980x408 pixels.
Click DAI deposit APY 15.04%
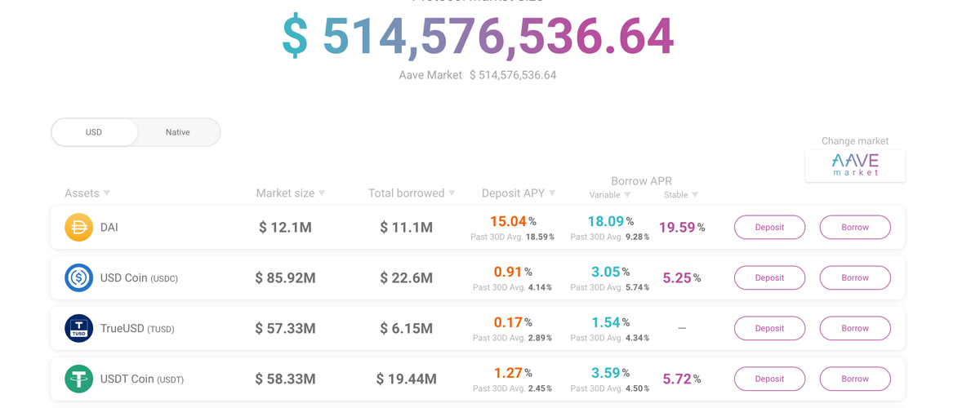click(x=513, y=221)
